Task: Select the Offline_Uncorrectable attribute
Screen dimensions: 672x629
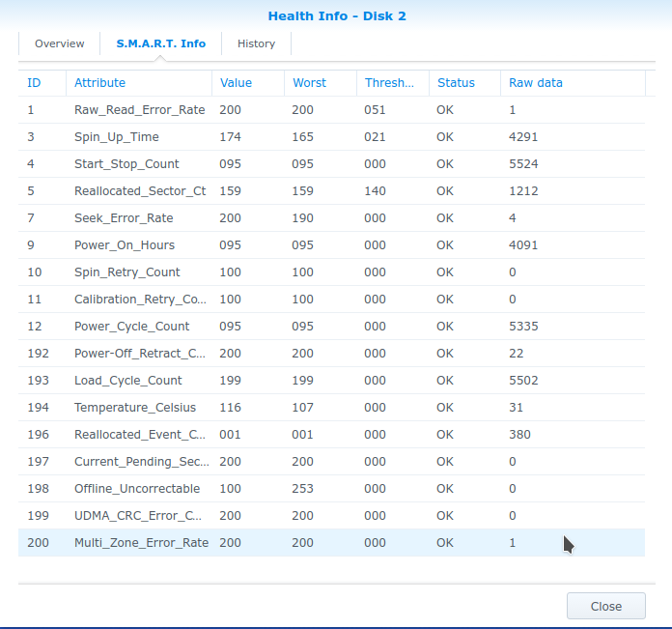Action: 137,488
